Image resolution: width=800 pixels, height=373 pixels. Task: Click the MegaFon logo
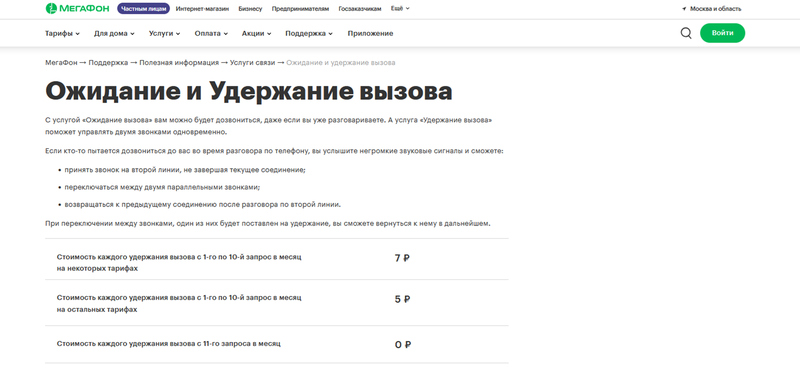(x=77, y=8)
